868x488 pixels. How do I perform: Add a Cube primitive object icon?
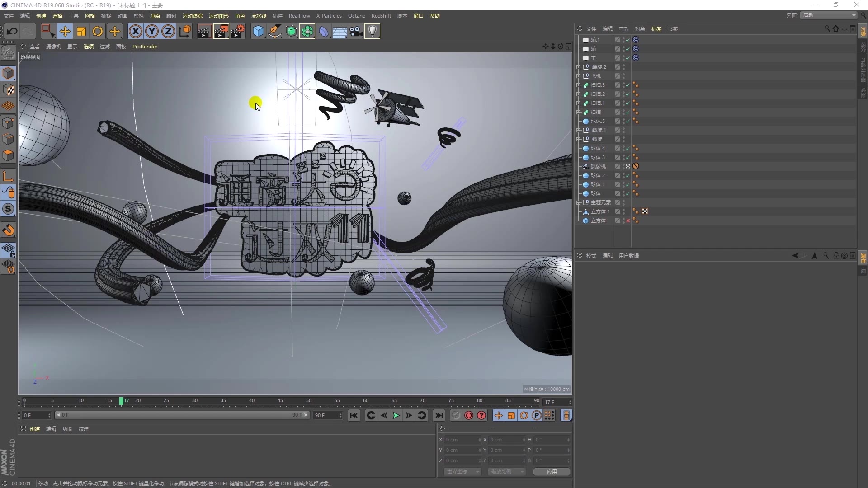click(x=258, y=31)
